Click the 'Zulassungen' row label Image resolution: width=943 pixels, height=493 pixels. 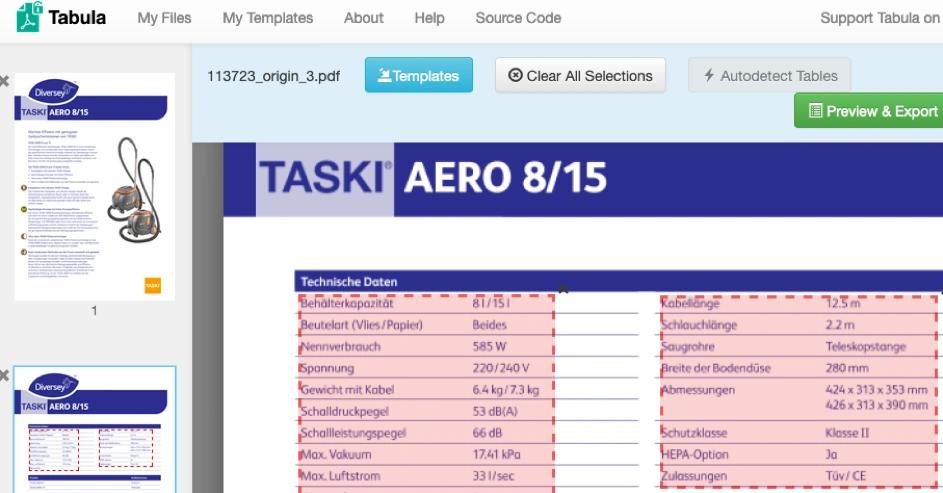pyautogui.click(x=694, y=476)
